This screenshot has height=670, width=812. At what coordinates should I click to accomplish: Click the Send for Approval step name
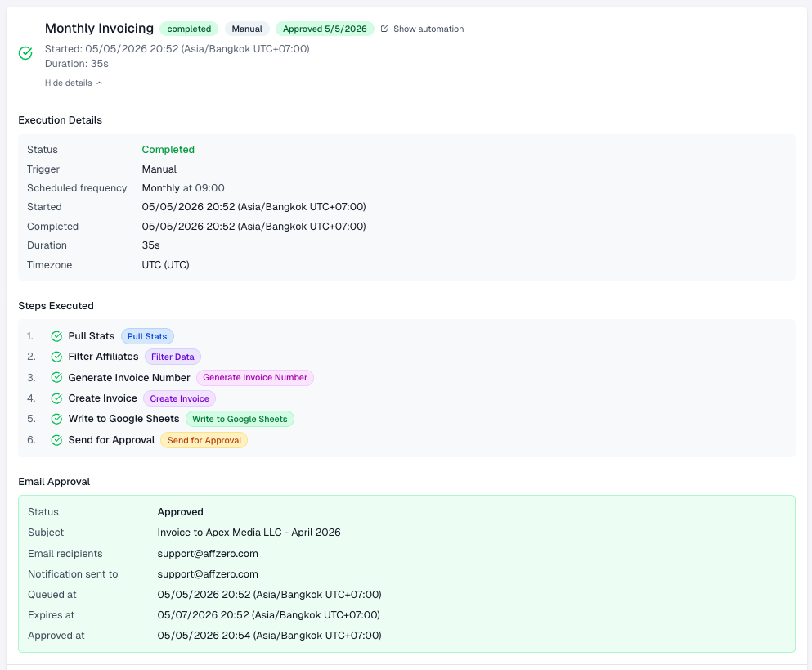pos(111,440)
